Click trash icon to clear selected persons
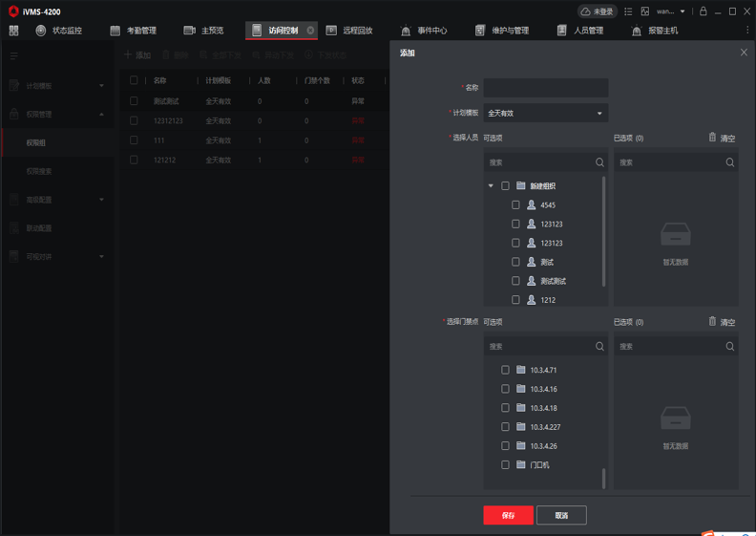This screenshot has width=756, height=536. click(712, 138)
